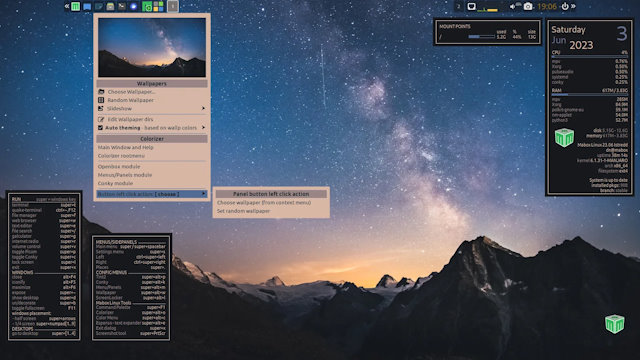Image resolution: width=640 pixels, height=360 pixels.
Task: Select Random Wallpaper menu entry
Action: (152, 100)
